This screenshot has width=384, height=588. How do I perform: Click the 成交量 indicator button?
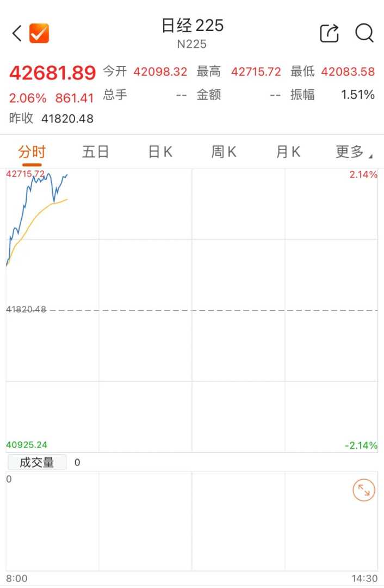(x=37, y=462)
